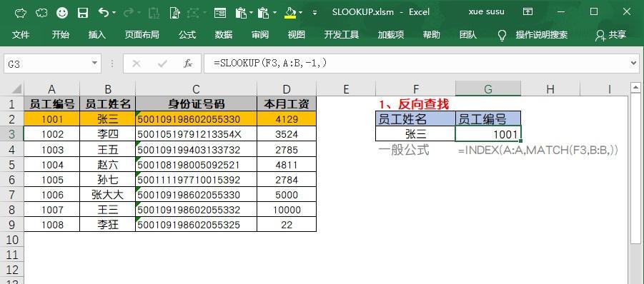Image resolution: width=644 pixels, height=284 pixels.
Task: Switch to the 视图 ribbon tab
Action: click(x=296, y=35)
